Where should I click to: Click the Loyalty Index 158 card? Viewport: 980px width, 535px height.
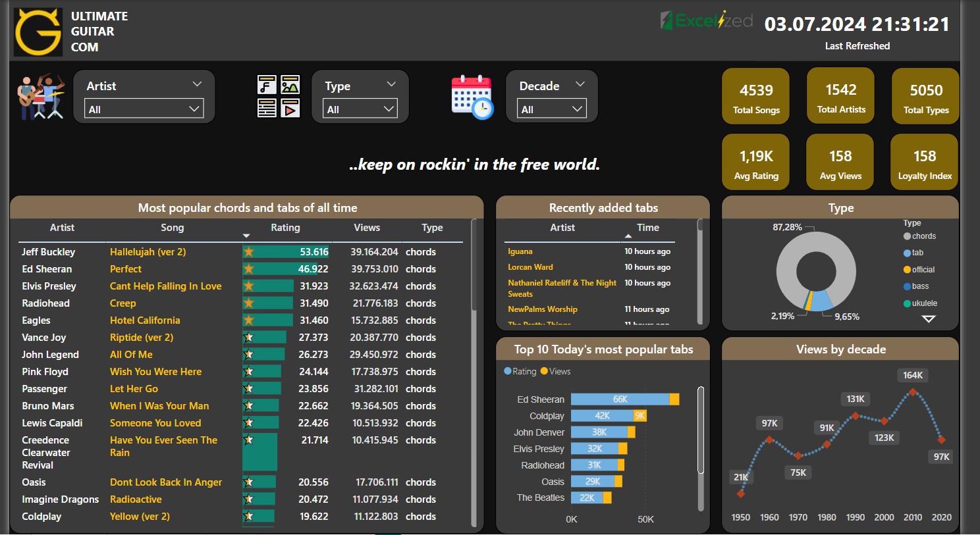click(x=925, y=162)
